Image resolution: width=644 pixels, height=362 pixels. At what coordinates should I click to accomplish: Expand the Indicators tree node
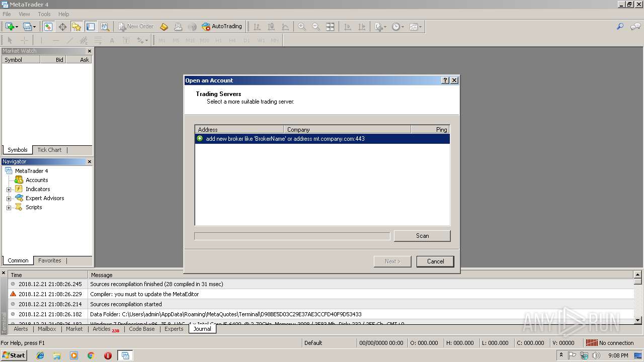(x=9, y=190)
